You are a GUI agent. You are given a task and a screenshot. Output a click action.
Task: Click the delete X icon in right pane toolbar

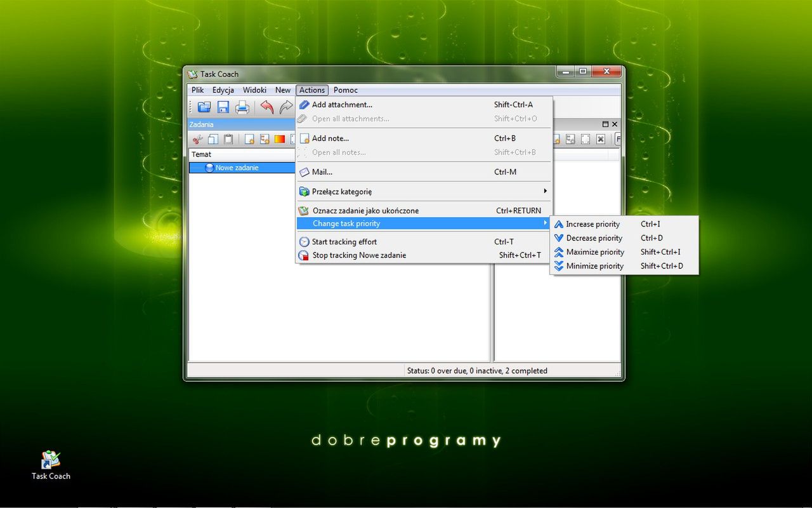(x=601, y=139)
